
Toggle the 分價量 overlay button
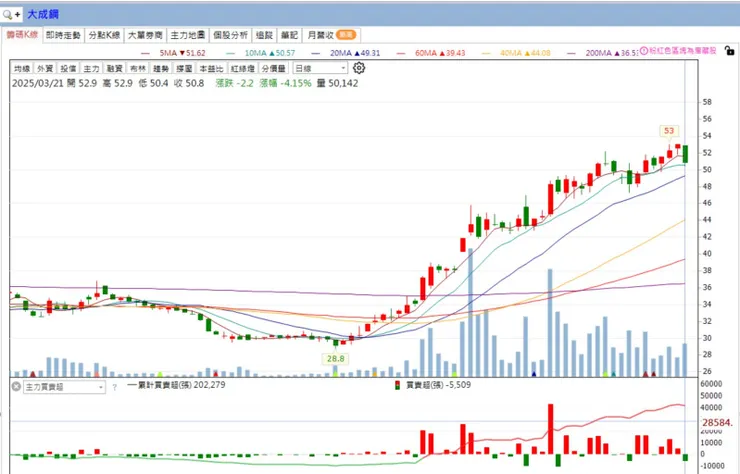(x=273, y=68)
